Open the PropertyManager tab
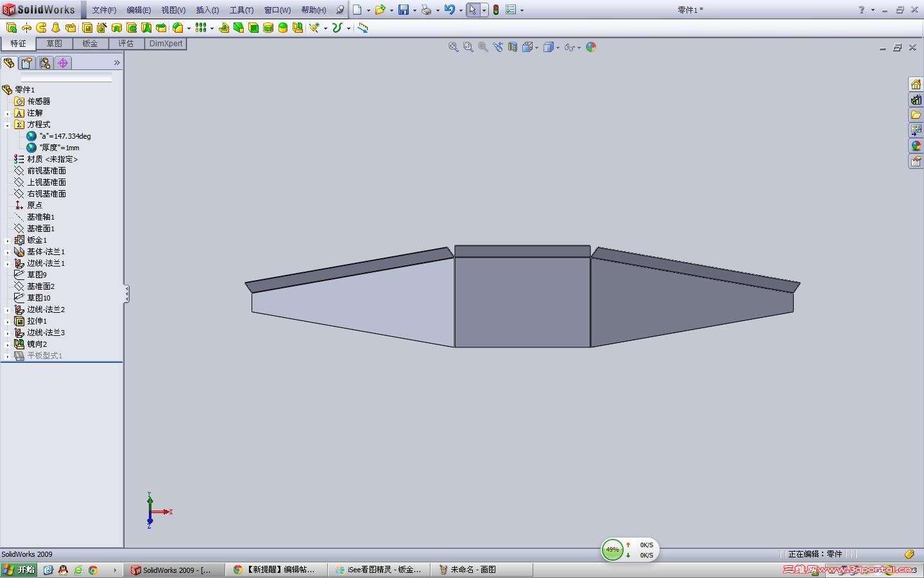Viewport: 924px width, 578px height. click(26, 63)
